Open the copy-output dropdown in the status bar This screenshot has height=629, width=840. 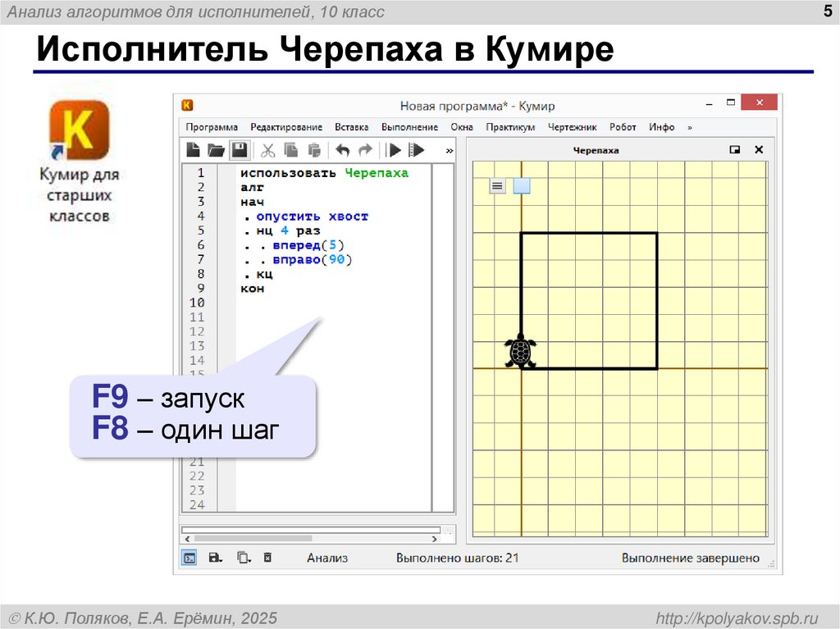(x=243, y=558)
